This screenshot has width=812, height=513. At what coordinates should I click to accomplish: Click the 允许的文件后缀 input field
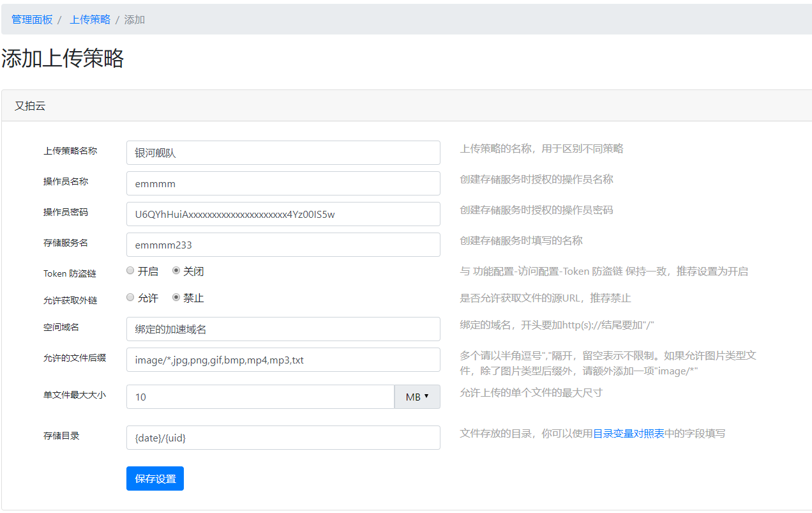pyautogui.click(x=283, y=360)
